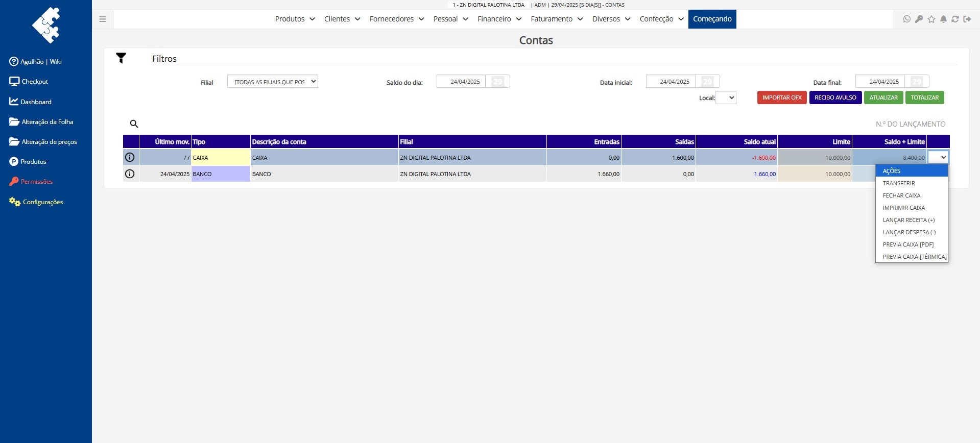Click the Saldo do dia date field
Screen dimensions: 980x443
pos(461,82)
